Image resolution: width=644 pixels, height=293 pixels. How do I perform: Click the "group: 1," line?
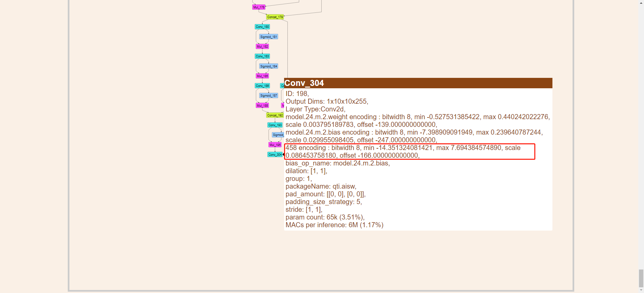tap(299, 179)
